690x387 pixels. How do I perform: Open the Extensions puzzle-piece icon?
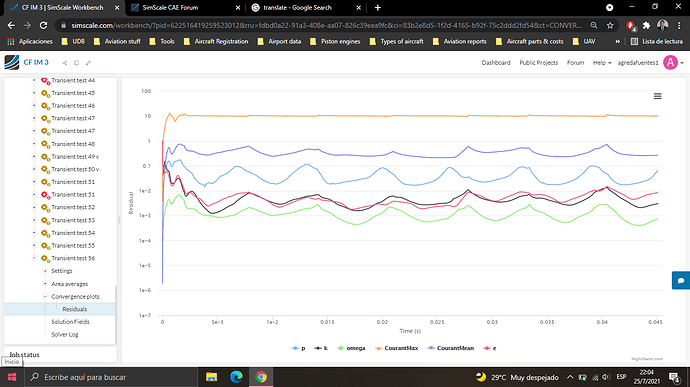click(x=646, y=26)
